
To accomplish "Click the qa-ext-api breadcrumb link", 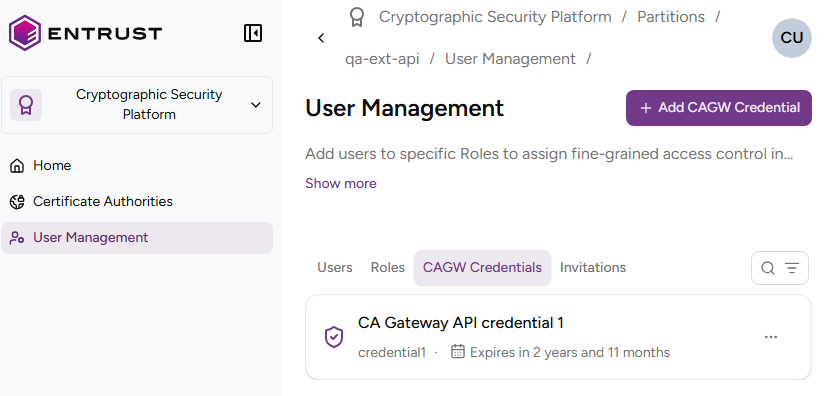I will point(382,59).
